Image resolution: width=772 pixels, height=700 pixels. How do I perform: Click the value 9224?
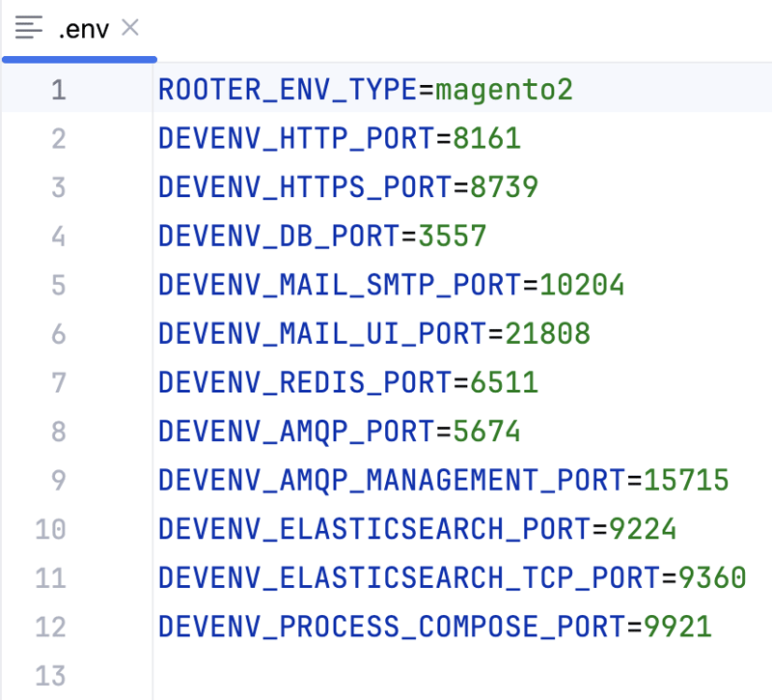click(x=643, y=529)
